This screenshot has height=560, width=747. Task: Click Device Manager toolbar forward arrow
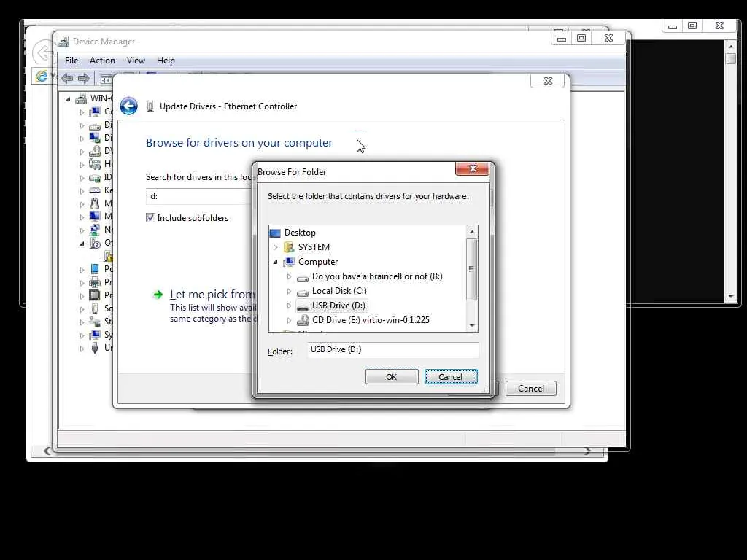[84, 79]
